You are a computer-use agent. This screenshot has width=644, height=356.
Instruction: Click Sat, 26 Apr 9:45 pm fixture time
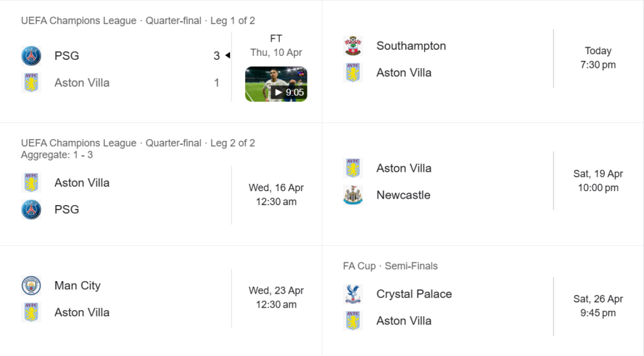click(598, 306)
